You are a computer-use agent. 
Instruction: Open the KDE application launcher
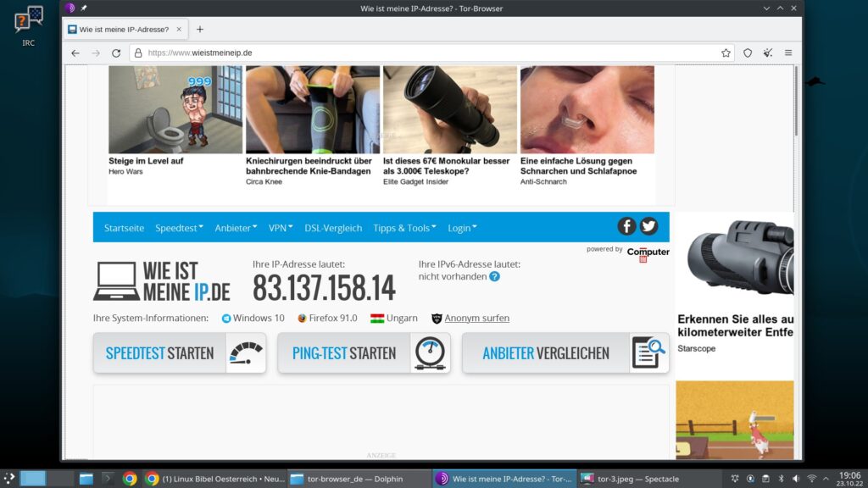pyautogui.click(x=9, y=479)
